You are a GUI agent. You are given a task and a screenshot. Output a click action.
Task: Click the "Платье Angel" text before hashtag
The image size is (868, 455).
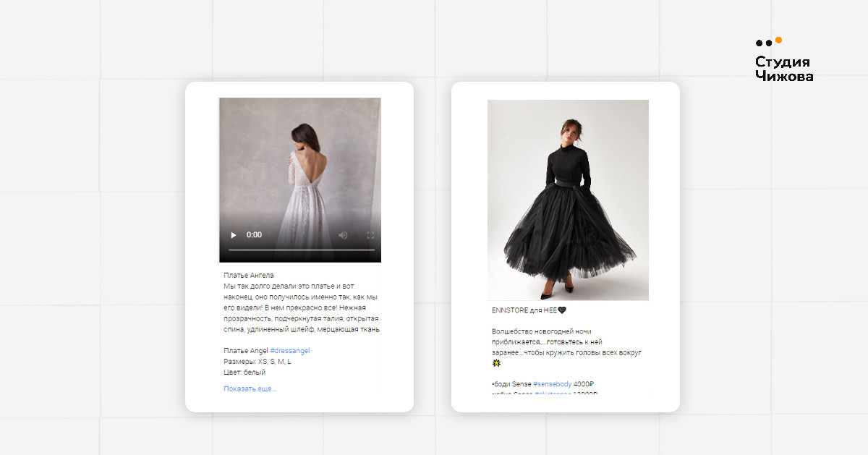point(246,351)
